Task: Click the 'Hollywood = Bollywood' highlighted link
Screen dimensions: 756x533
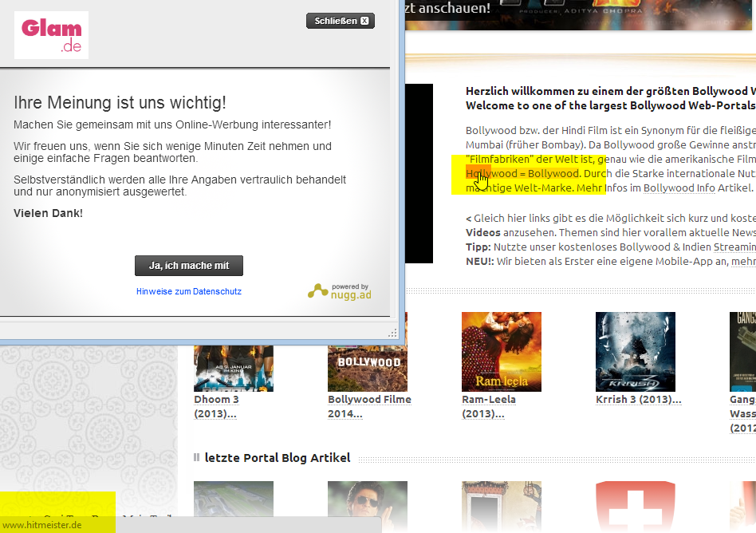Action: pyautogui.click(x=522, y=174)
